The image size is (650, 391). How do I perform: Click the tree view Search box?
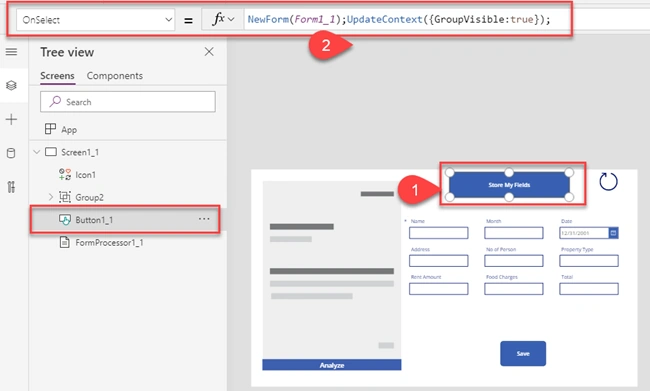(128, 102)
